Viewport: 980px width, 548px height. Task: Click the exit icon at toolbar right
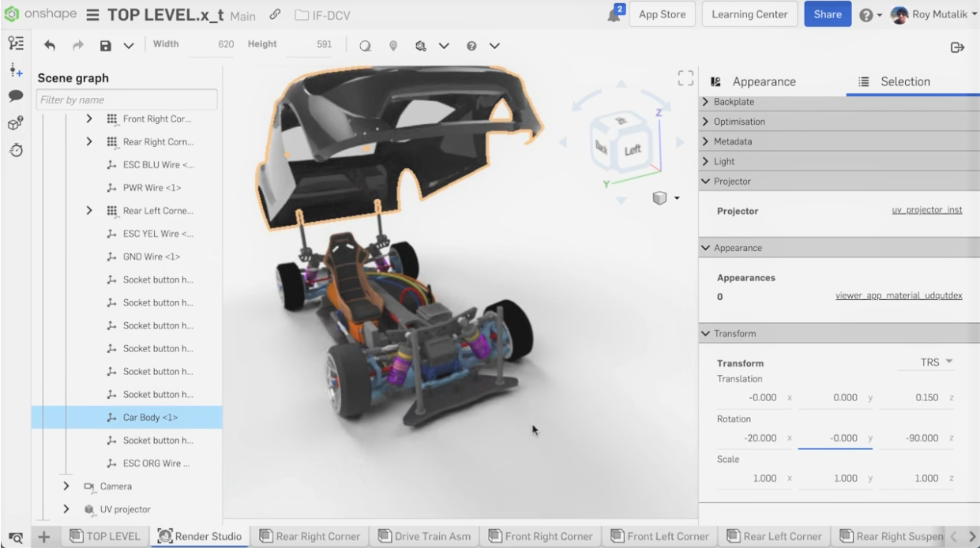pyautogui.click(x=958, y=47)
